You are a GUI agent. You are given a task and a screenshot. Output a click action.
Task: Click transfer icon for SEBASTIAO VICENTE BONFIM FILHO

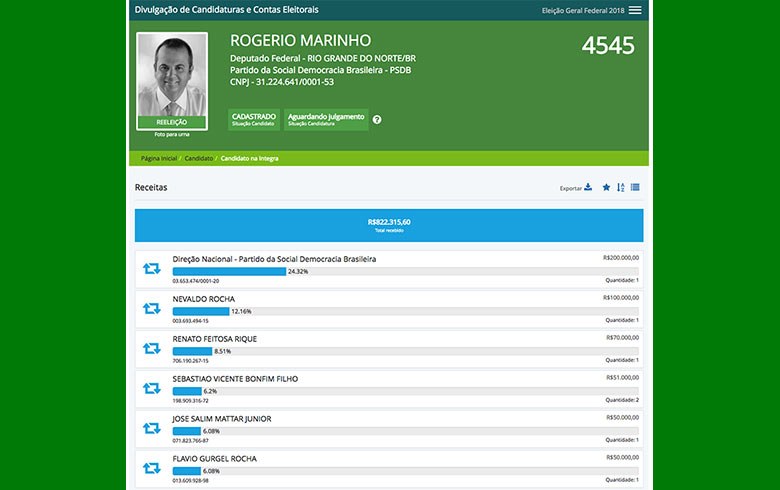coord(152,388)
